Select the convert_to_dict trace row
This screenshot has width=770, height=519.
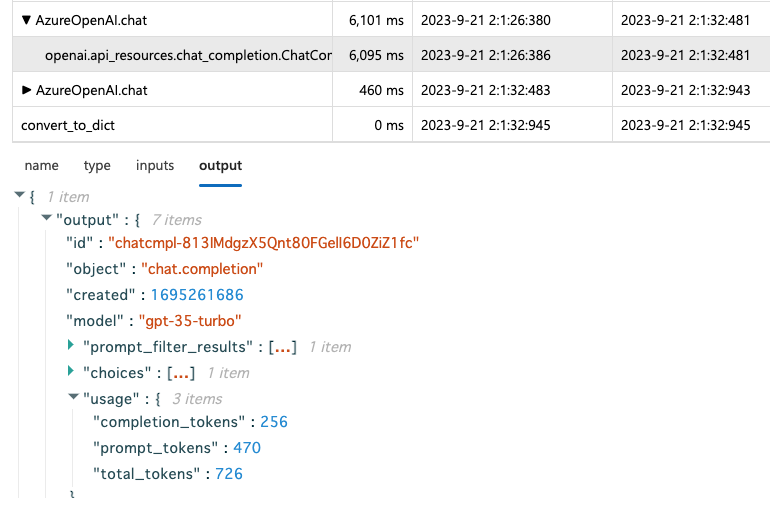(x=69, y=125)
